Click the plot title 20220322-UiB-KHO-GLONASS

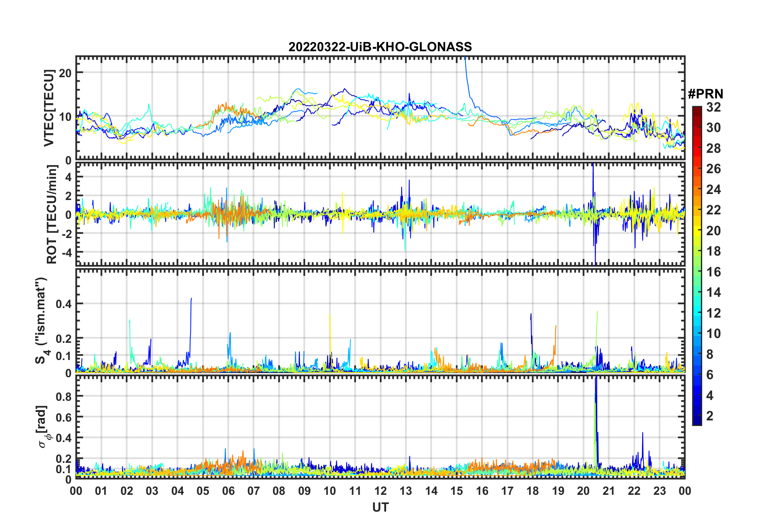tap(380, 47)
